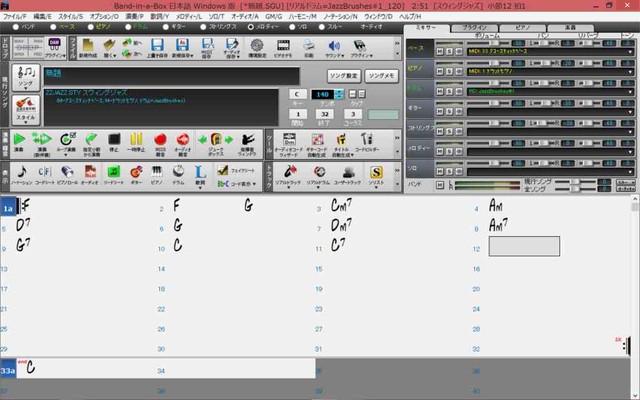Image resolution: width=640 pixels, height=400 pixels.
Task: Open the Chord Sheet view icon
Action: click(x=44, y=172)
